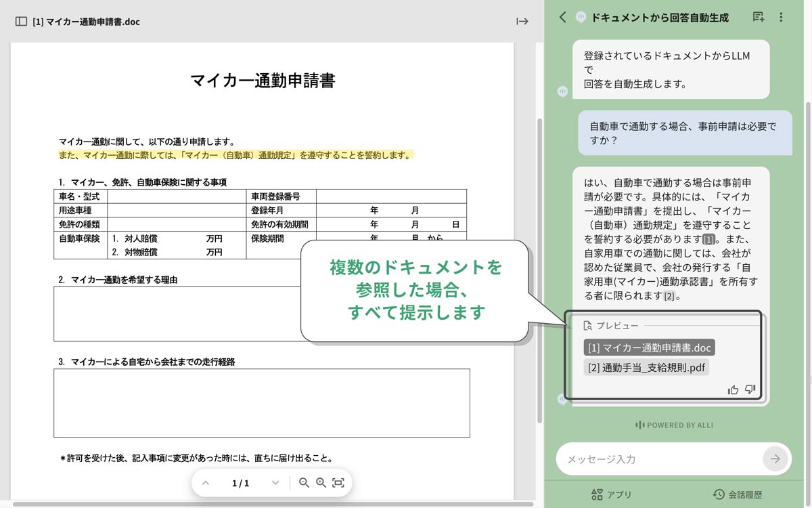Toggle the two-page layout icon
Viewport: 812px width, 508px height.
click(20, 21)
